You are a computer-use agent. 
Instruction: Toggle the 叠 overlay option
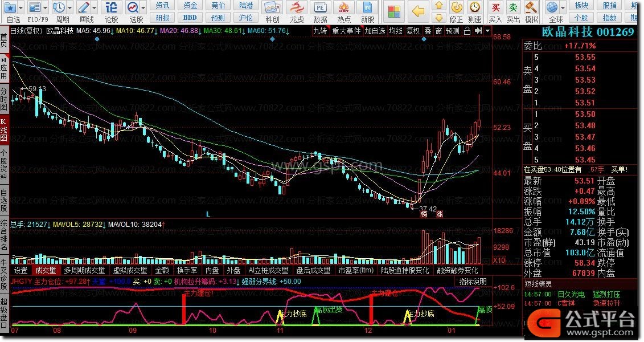coord(428,31)
